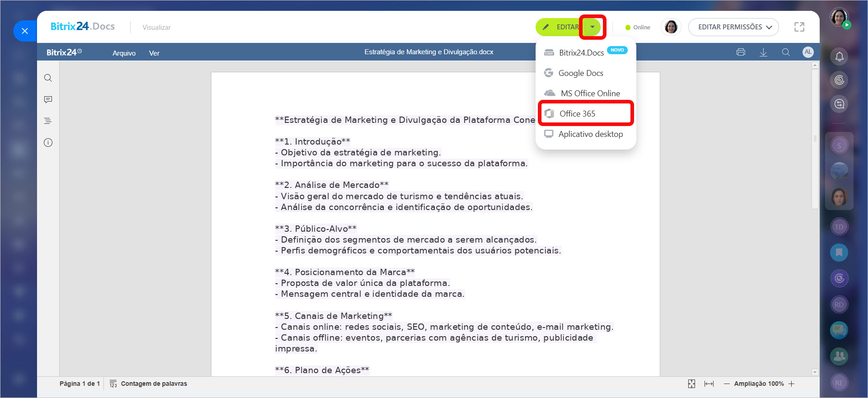Open the S contact in right panel
The height and width of the screenshot is (398, 868).
tap(839, 145)
